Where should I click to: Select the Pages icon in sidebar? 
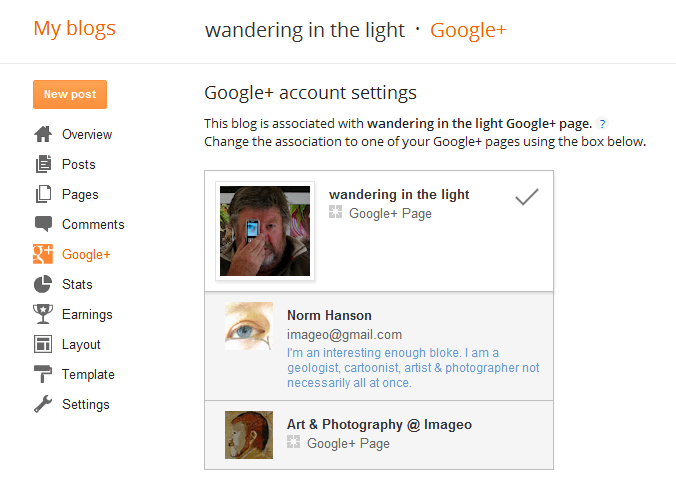pos(43,194)
